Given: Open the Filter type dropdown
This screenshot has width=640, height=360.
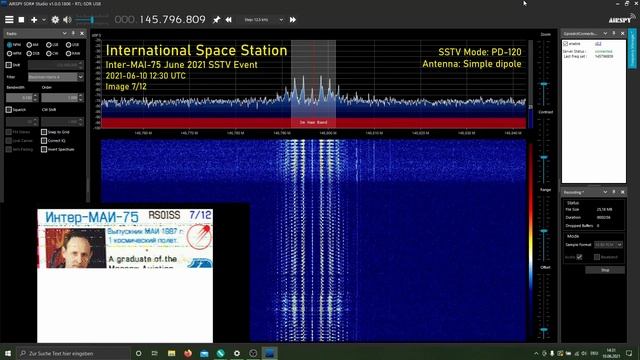Looking at the screenshot, I should pyautogui.click(x=56, y=77).
